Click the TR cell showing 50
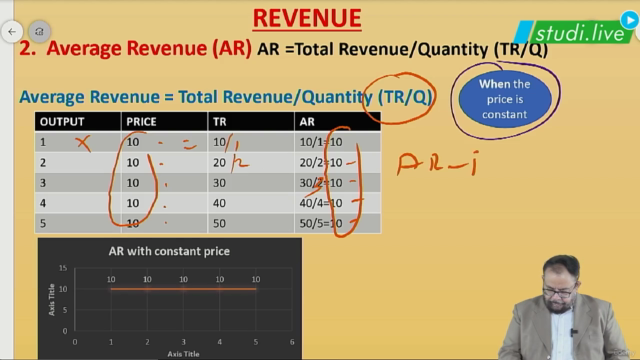This screenshot has width=640, height=360. point(251,223)
